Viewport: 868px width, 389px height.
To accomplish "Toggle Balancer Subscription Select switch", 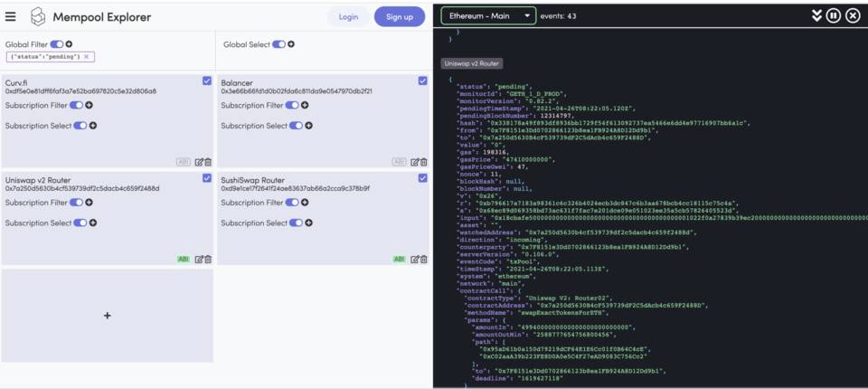I will [x=297, y=126].
